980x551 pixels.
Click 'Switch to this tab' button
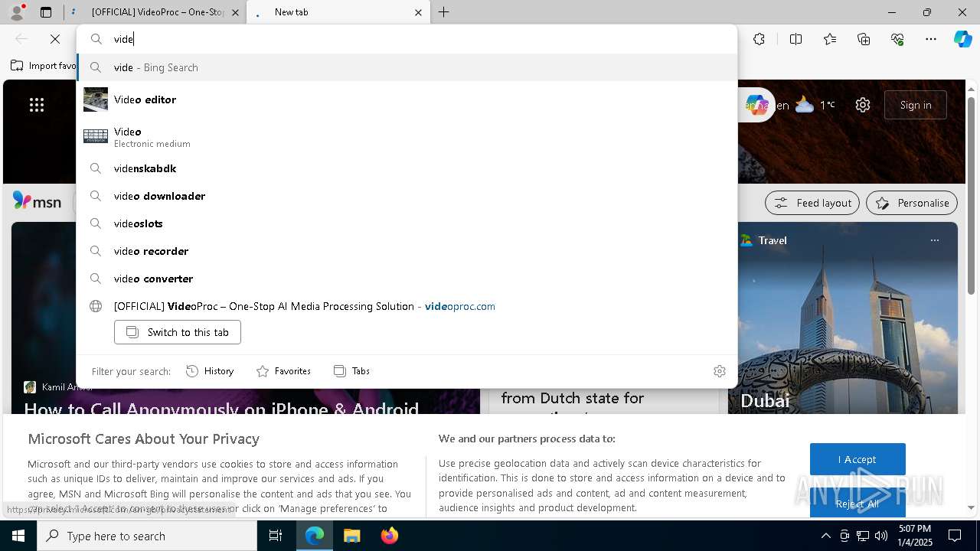click(178, 332)
